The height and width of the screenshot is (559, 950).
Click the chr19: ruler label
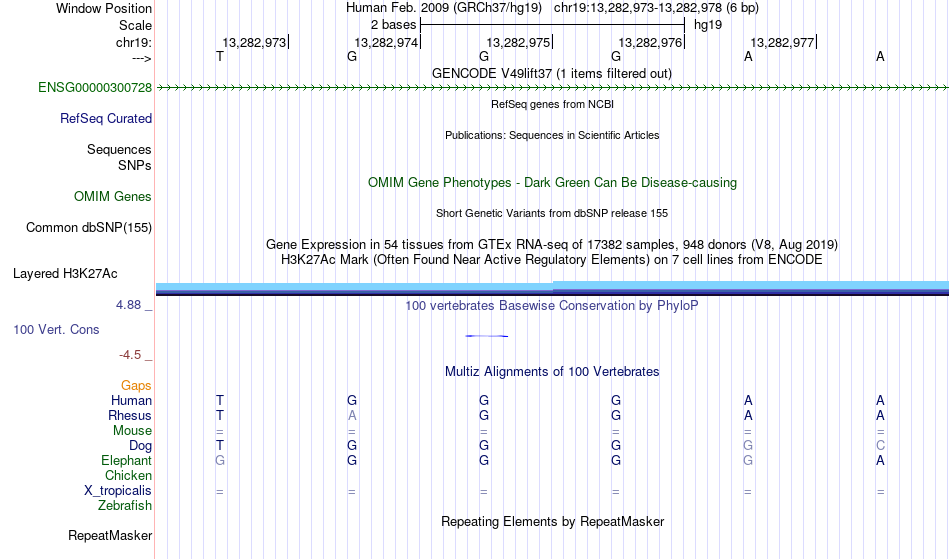pos(134,43)
